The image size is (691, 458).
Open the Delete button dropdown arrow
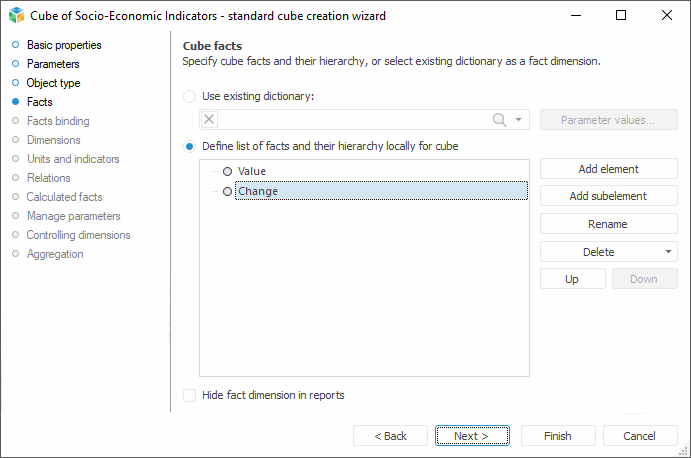coord(668,252)
